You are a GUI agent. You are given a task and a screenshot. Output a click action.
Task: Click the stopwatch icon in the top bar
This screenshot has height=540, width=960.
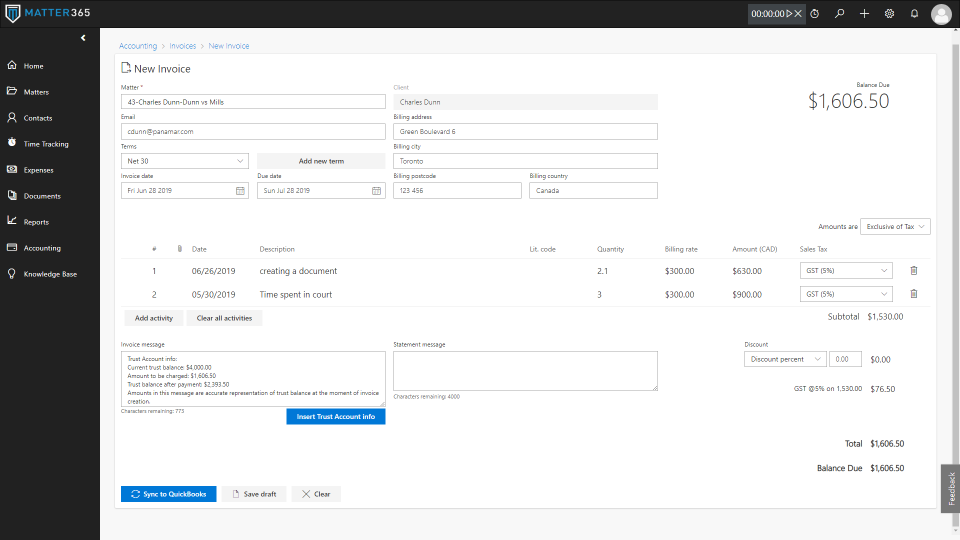815,14
